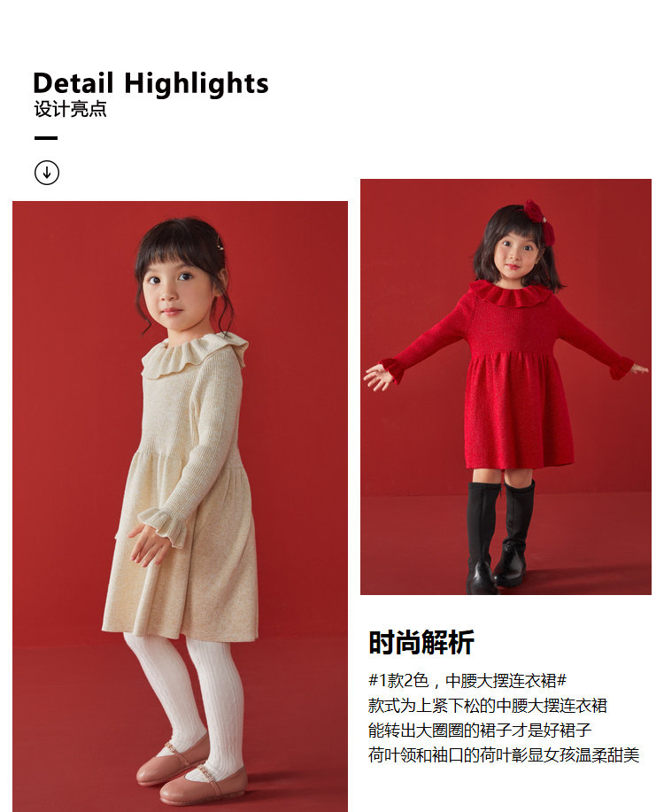Click the line 款式为上紧下松的中腰大摆连衣裙
Screen dimensions: 664x812
(488, 706)
